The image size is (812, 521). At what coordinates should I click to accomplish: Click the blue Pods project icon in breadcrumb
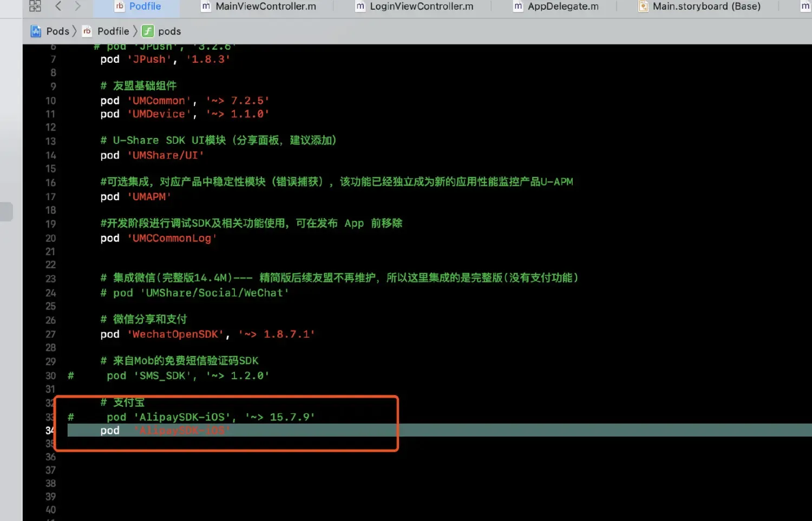(x=36, y=31)
